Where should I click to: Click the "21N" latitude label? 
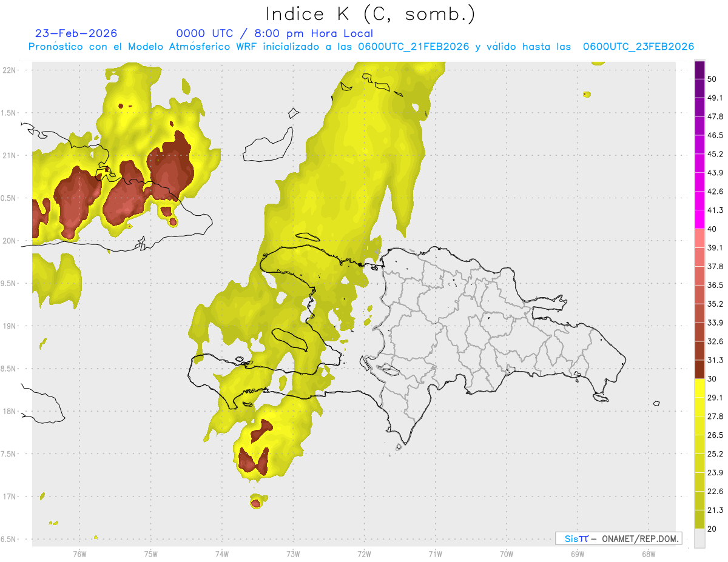9,155
